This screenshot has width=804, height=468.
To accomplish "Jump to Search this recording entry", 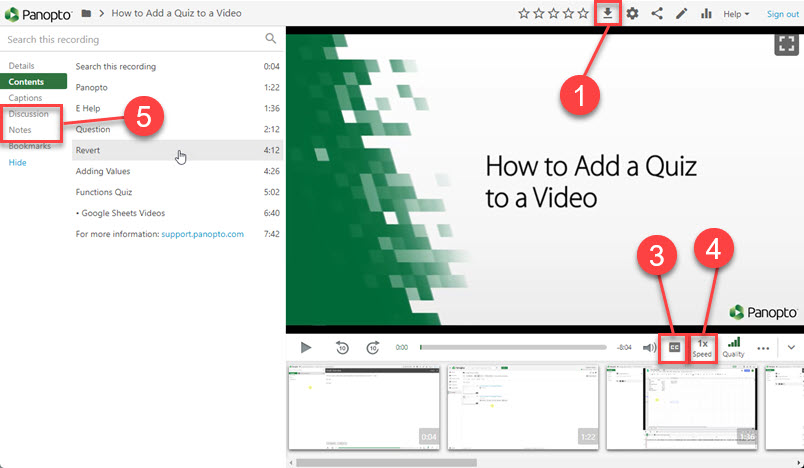I will pyautogui.click(x=177, y=66).
